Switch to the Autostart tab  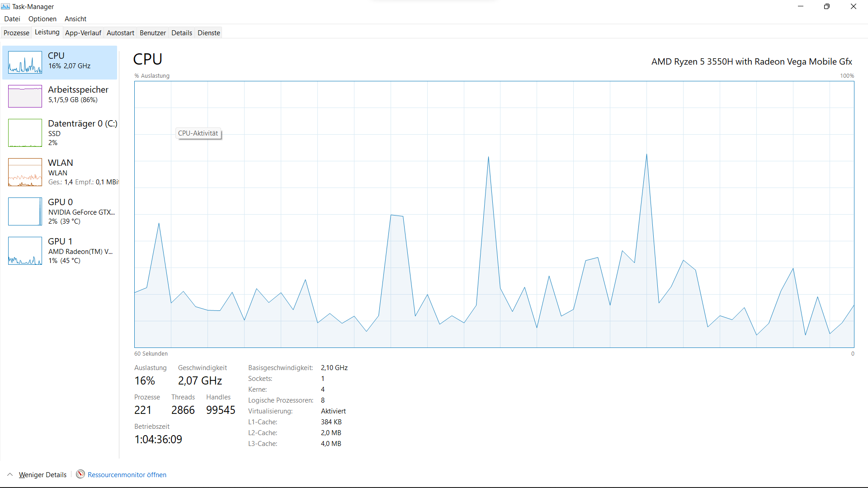coord(120,33)
